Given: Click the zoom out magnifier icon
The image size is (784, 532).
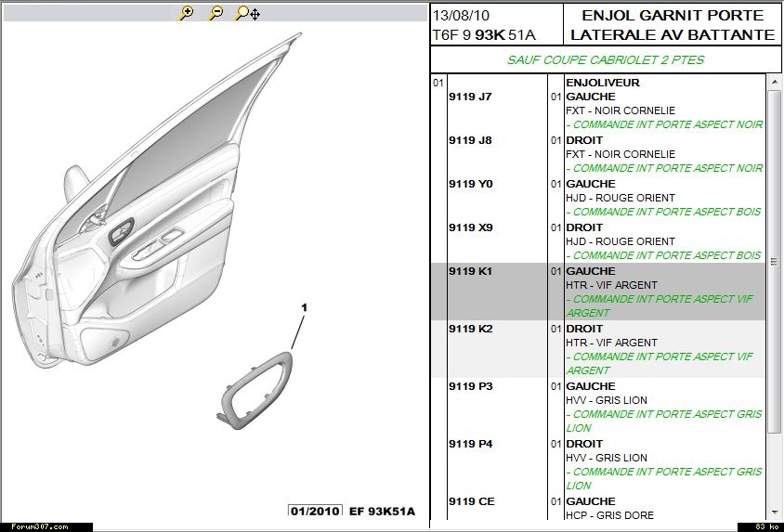Looking at the screenshot, I should point(216,13).
